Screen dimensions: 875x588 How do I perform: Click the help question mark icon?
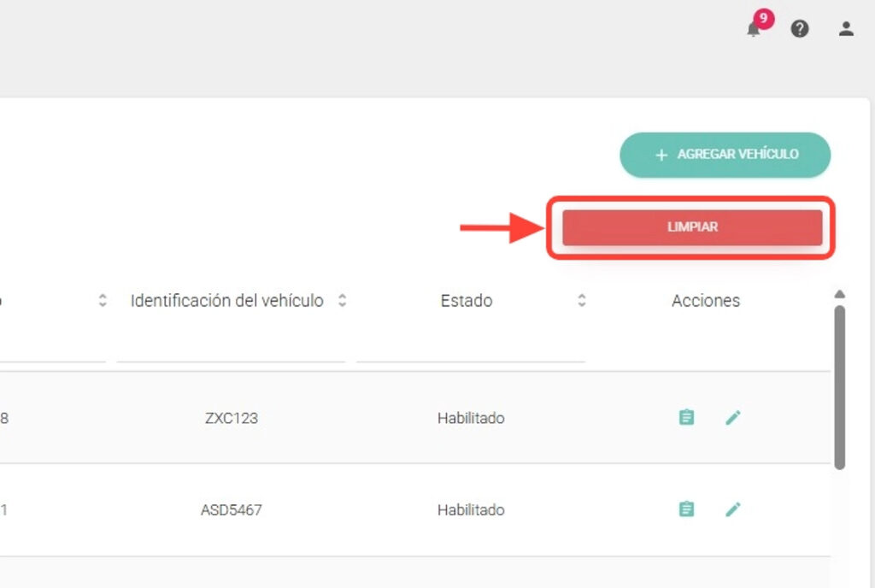pyautogui.click(x=800, y=29)
